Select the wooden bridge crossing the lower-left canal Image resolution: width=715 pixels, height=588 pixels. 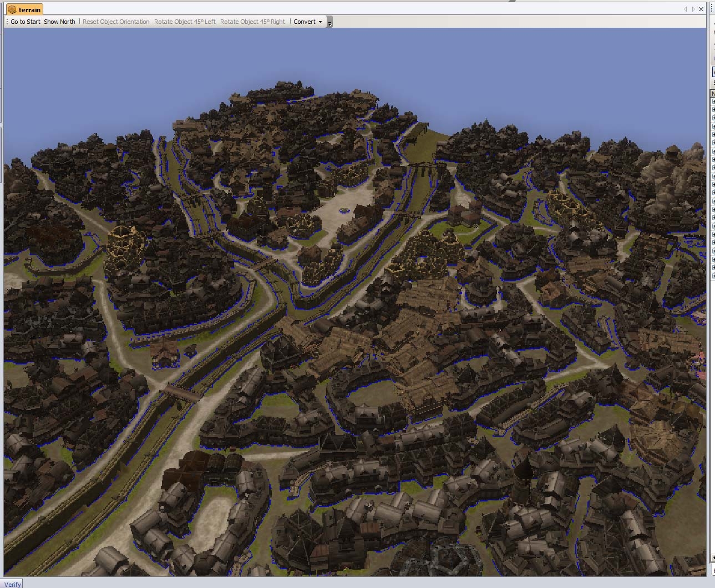[180, 393]
